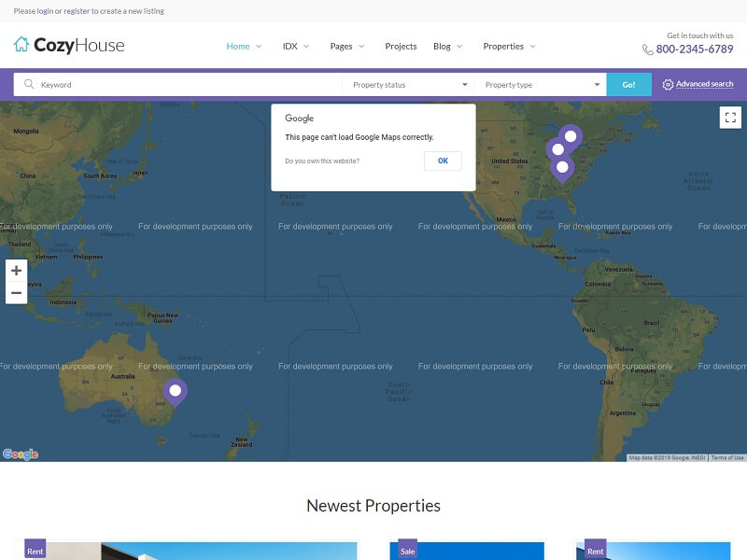Open the IDX menu item
This screenshot has width=747, height=560.
coord(289,46)
